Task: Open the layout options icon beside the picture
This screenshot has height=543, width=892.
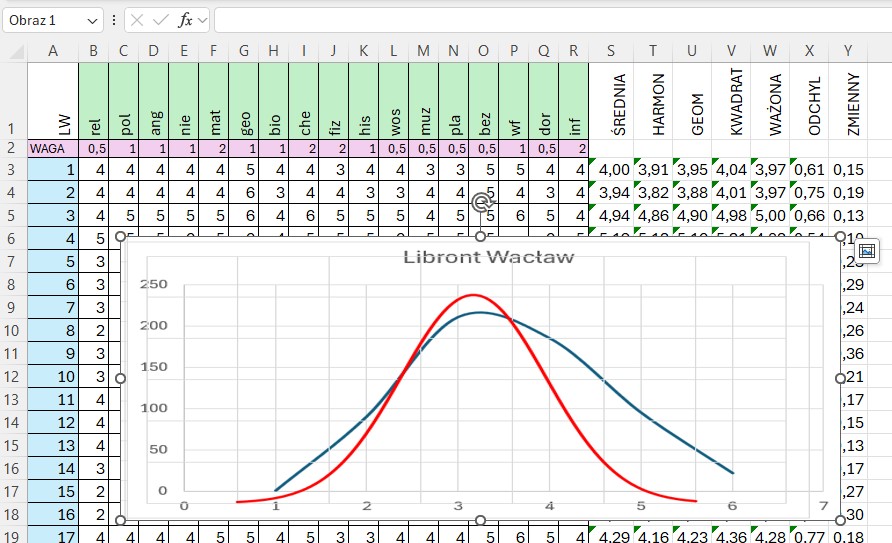Action: pyautogui.click(x=867, y=250)
